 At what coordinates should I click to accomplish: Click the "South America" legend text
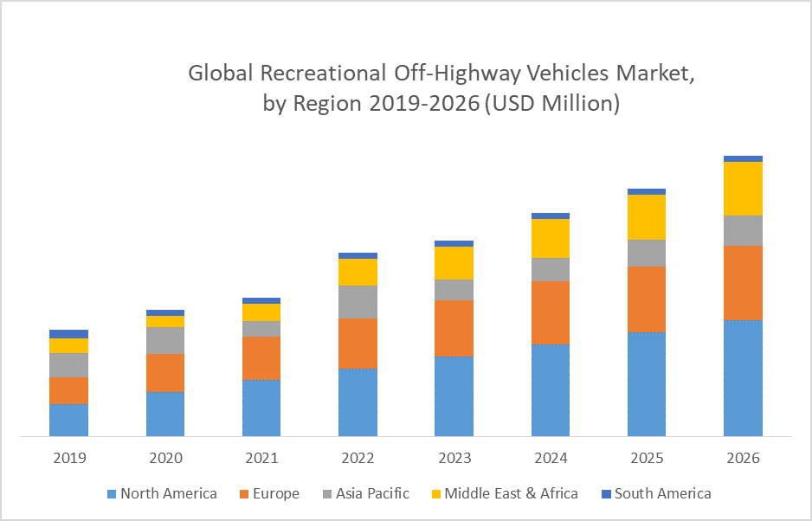point(662,494)
